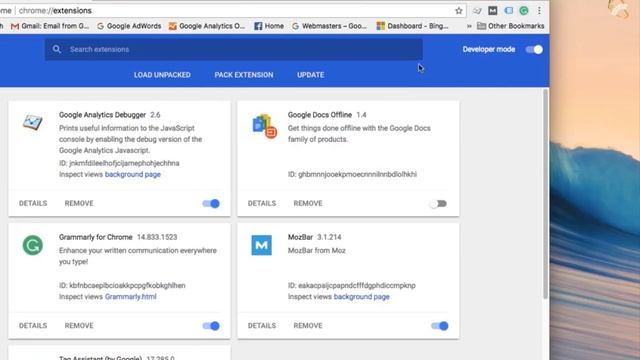The width and height of the screenshot is (640, 360).
Task: Expand the bookmarks bar overflow chevron
Action: (469, 26)
